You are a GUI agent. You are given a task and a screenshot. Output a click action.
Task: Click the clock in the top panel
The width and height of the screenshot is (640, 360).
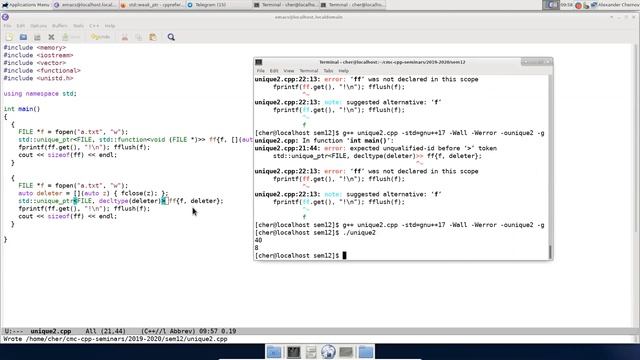[x=567, y=5]
